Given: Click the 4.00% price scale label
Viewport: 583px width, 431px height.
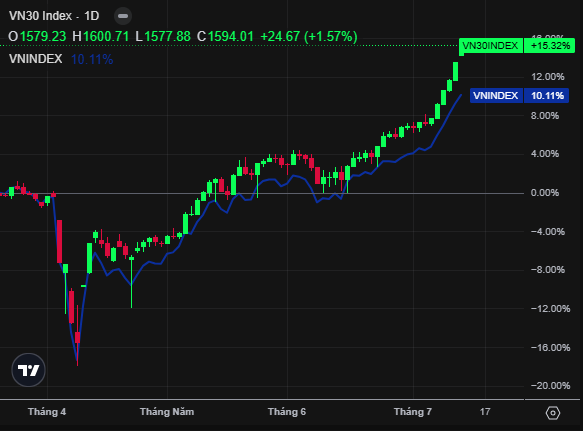Looking at the screenshot, I should 545,154.
